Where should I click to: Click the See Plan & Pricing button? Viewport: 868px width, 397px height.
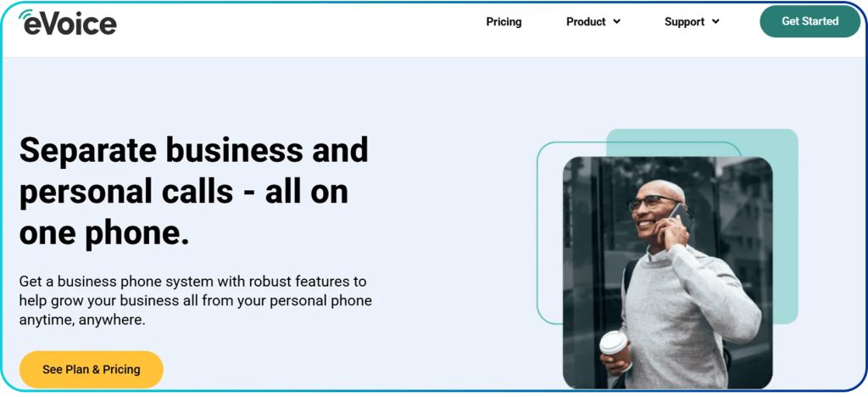point(92,369)
